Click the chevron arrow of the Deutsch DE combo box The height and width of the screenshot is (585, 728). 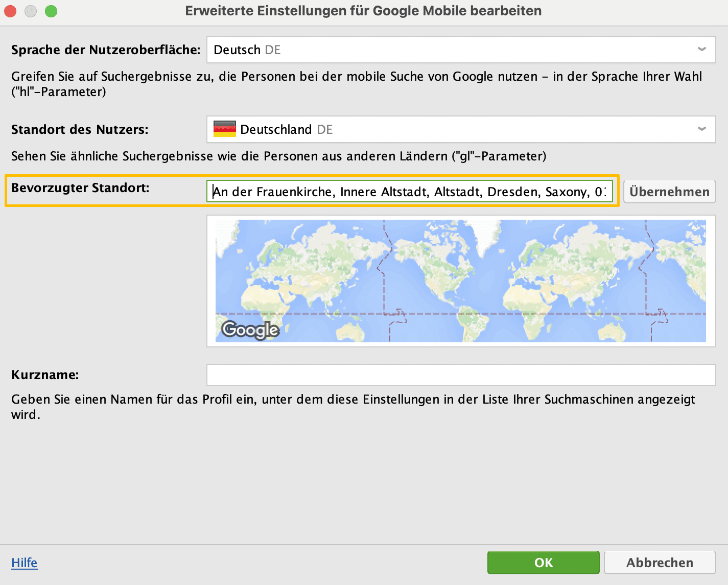(x=702, y=50)
